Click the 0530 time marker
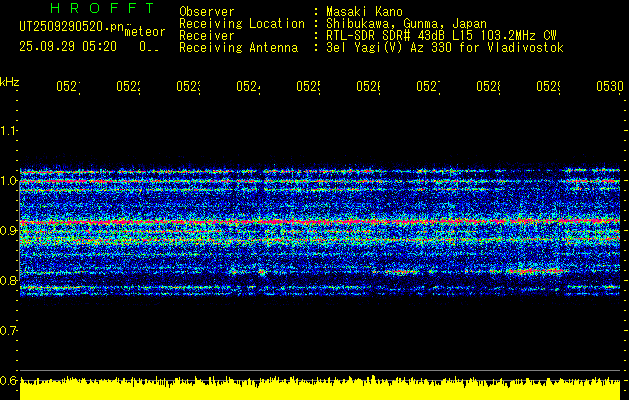 point(610,86)
